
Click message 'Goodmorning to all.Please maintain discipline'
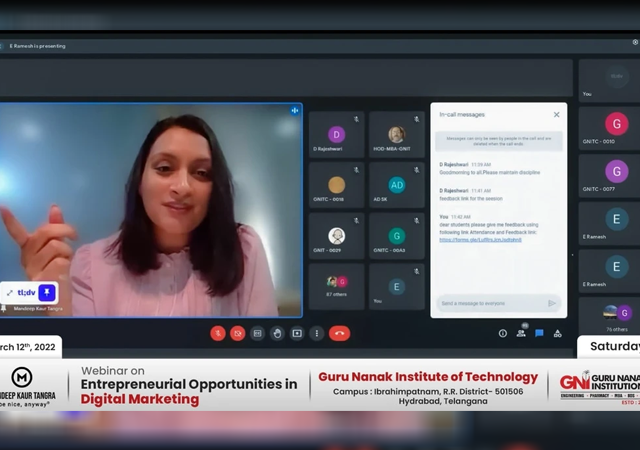click(489, 172)
